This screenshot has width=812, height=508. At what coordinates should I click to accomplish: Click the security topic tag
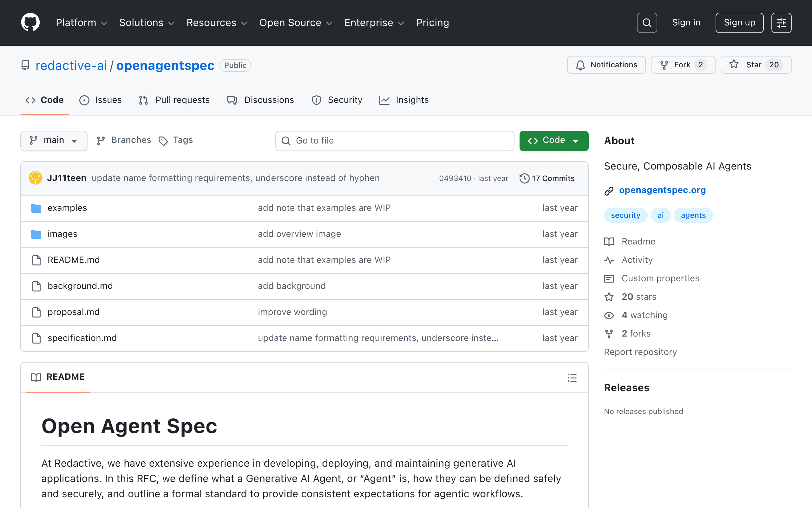coord(625,215)
